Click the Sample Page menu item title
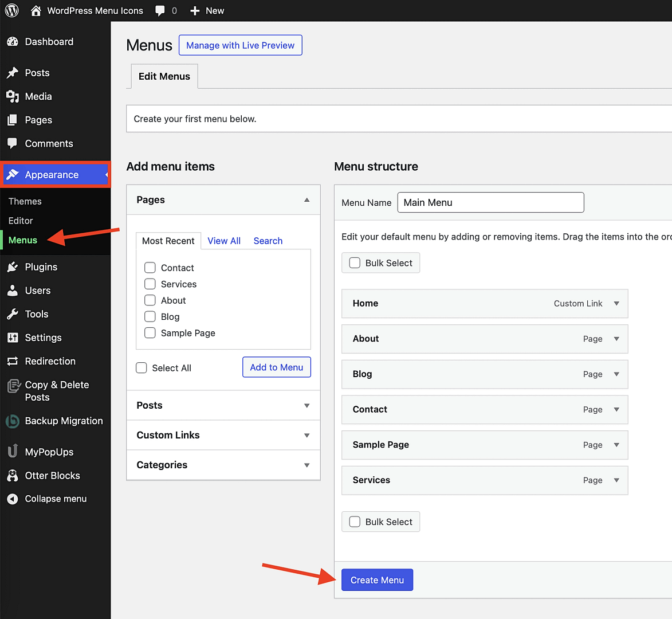The height and width of the screenshot is (619, 672). pos(381,445)
